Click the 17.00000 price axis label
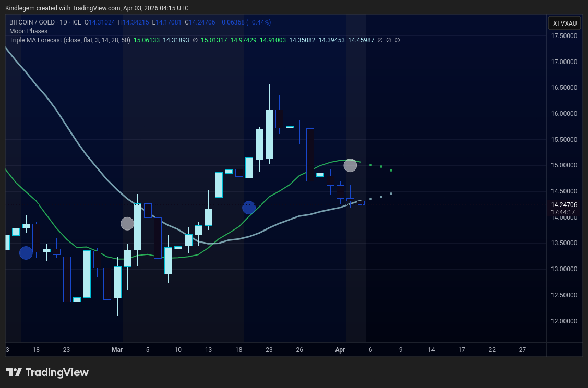The height and width of the screenshot is (388, 588). (x=564, y=62)
